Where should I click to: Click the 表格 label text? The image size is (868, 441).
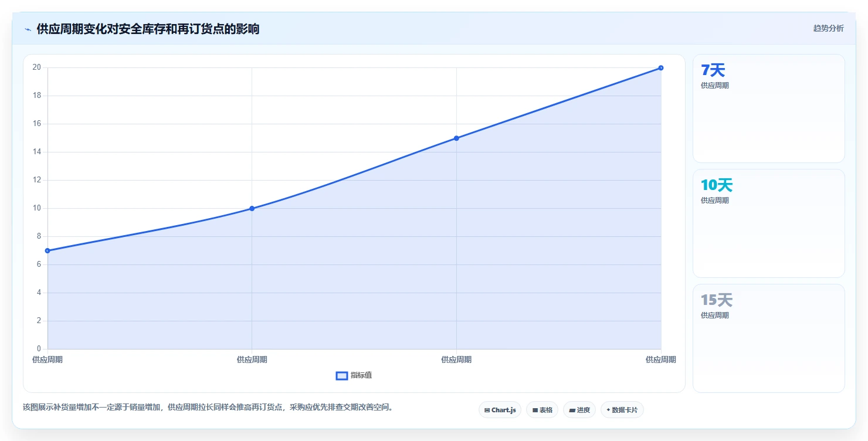coord(546,410)
